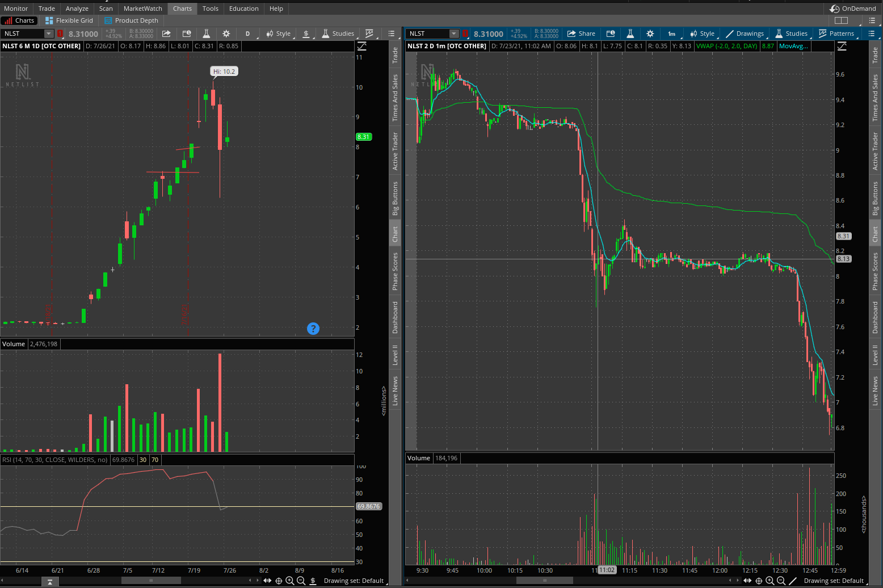Open left chart D timeframe selector
The image size is (883, 588).
[247, 33]
